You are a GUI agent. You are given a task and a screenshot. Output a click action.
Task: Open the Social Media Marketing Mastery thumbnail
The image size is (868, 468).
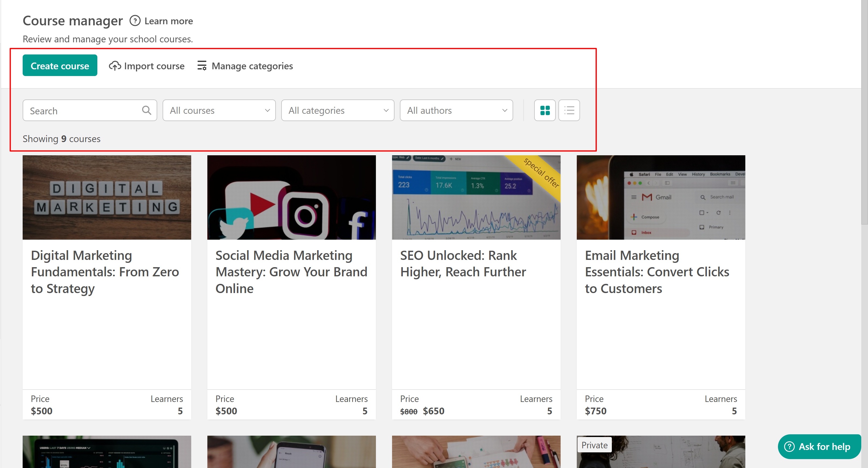tap(291, 197)
